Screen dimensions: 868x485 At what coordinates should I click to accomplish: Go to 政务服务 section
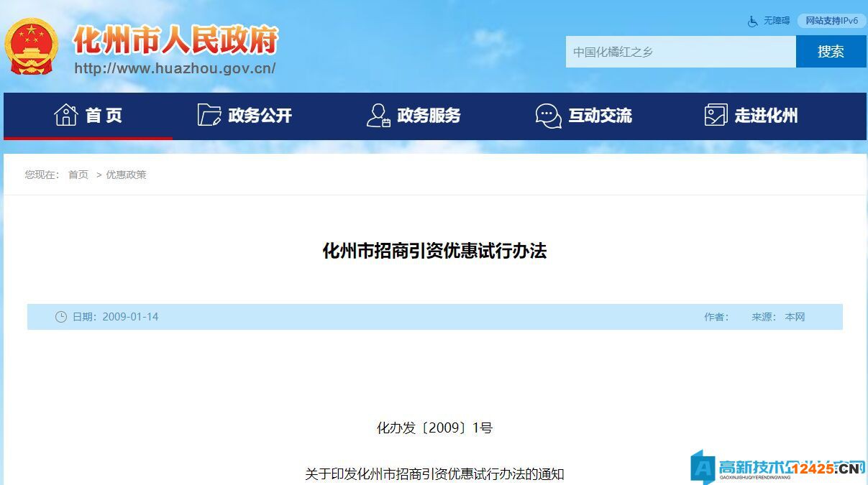tap(429, 115)
